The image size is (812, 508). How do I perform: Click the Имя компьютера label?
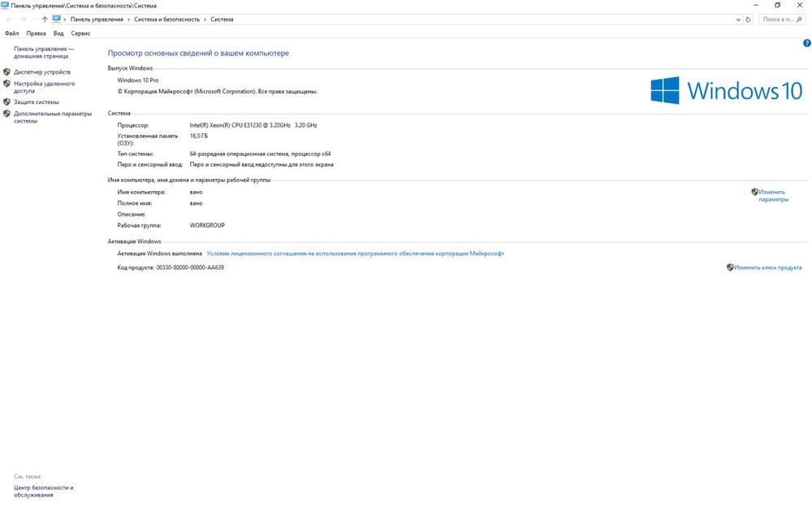(141, 192)
